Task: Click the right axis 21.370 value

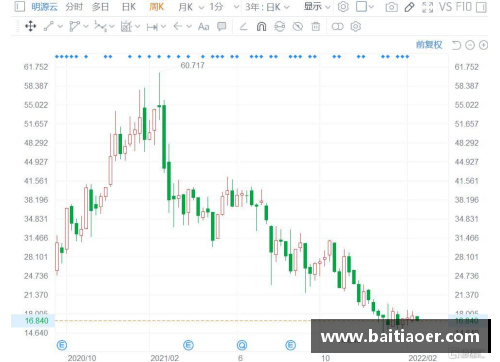Action: point(467,295)
